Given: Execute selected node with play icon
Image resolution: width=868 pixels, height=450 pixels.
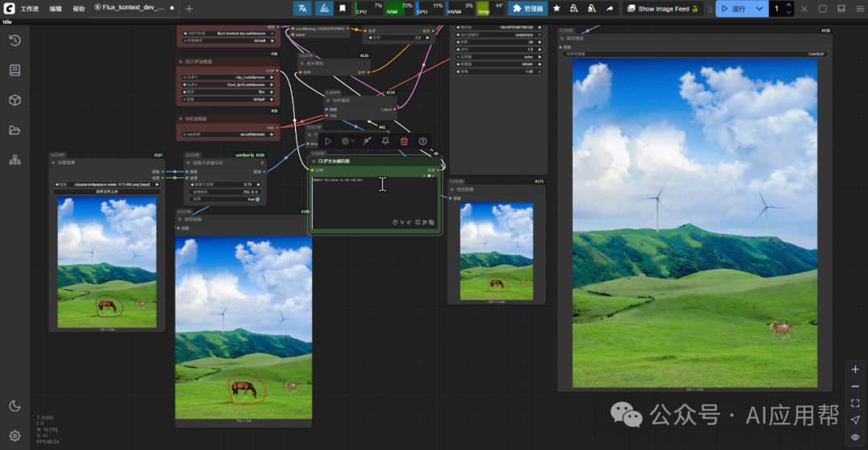Looking at the screenshot, I should [x=328, y=141].
